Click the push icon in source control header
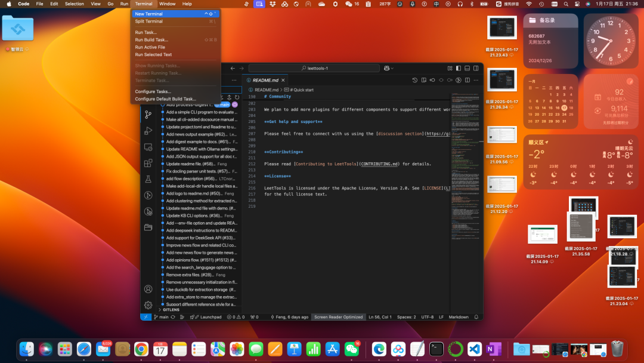This screenshot has height=363, width=644. click(x=229, y=97)
